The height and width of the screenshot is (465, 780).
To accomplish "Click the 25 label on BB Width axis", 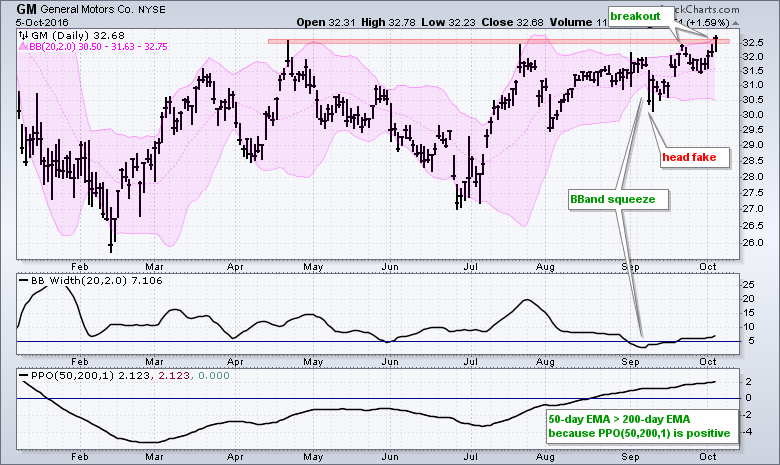I will [x=748, y=285].
